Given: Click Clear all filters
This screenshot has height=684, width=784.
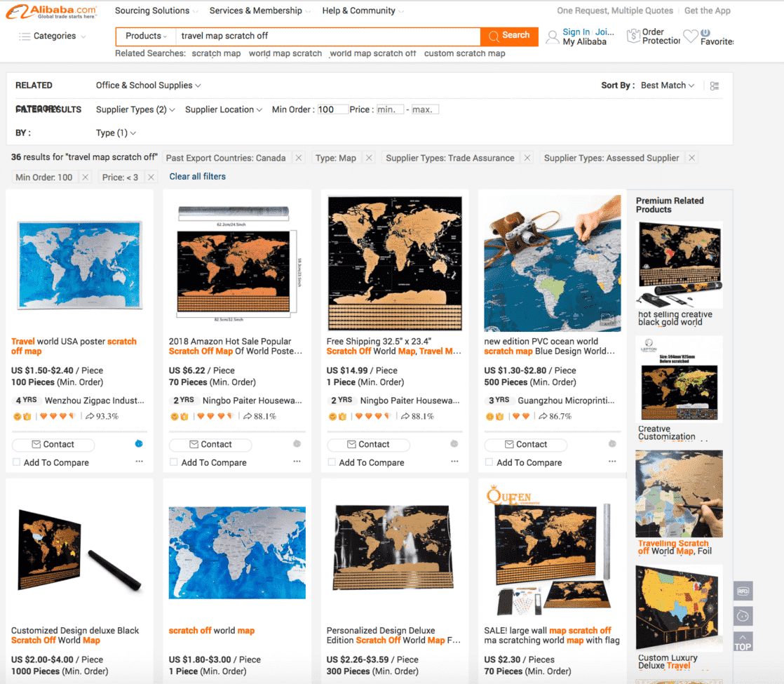Looking at the screenshot, I should click(197, 176).
